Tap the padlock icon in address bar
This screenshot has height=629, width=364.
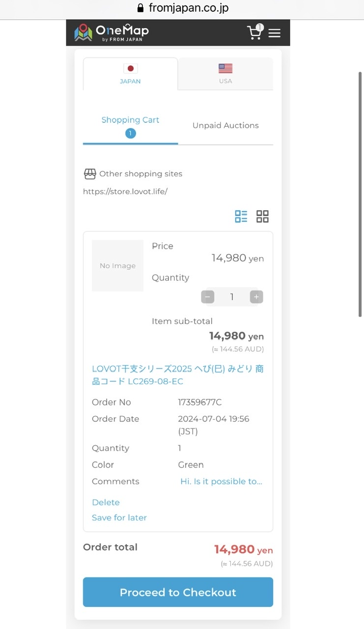pos(140,8)
